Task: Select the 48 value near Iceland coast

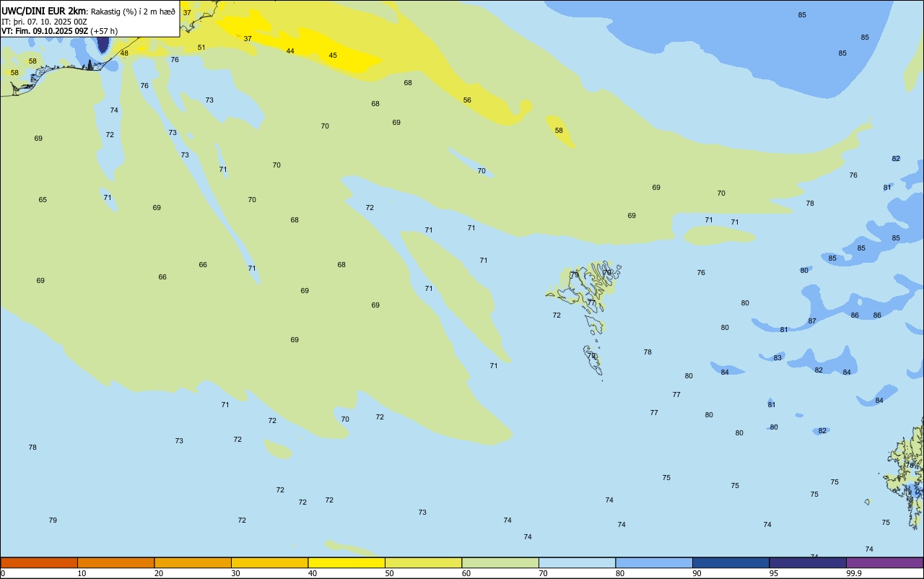Action: click(x=124, y=53)
